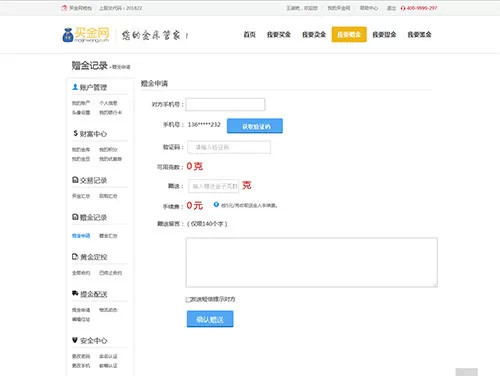Open 更改密码 under 安全中心
Viewport: 500px width, 376px height.
[81, 356]
